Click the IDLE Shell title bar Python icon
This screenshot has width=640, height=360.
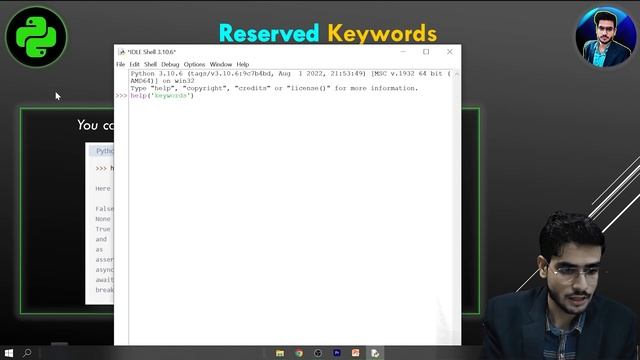(121, 52)
